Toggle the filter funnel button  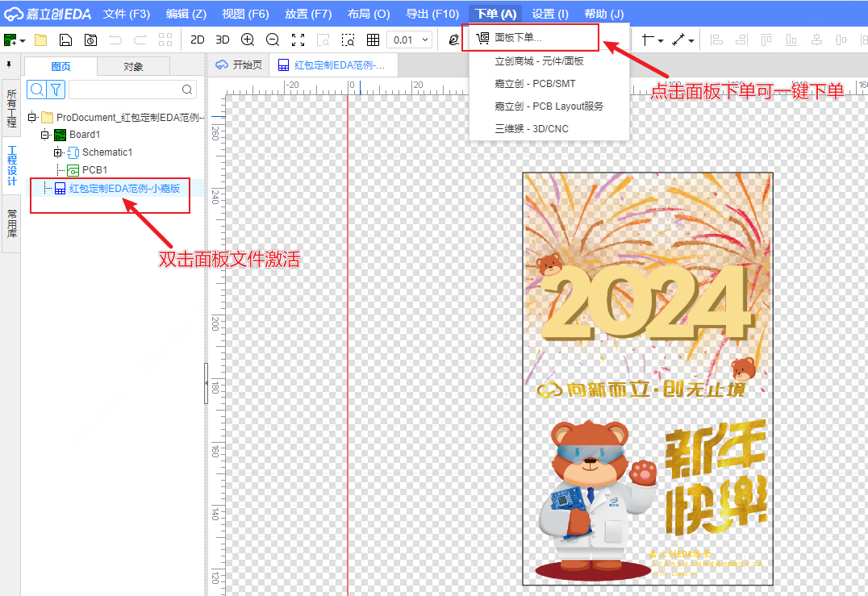pyautogui.click(x=56, y=89)
